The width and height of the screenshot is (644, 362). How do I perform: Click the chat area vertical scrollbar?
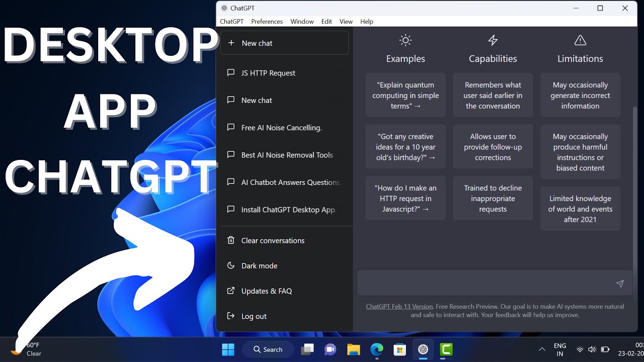point(635,189)
